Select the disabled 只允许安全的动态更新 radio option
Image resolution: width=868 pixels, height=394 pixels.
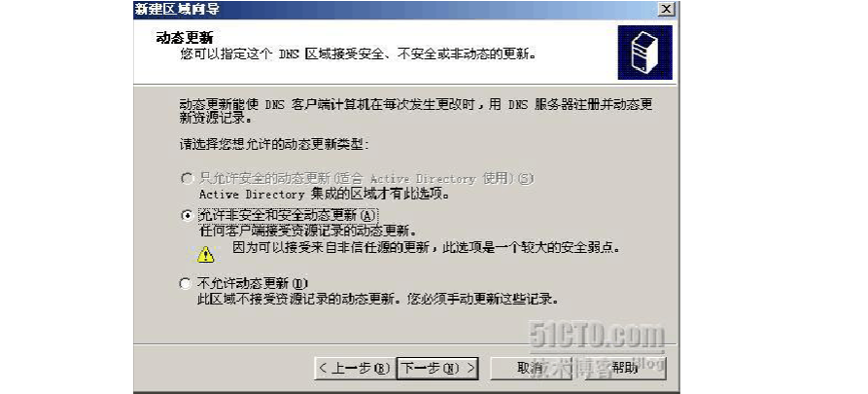187,179
